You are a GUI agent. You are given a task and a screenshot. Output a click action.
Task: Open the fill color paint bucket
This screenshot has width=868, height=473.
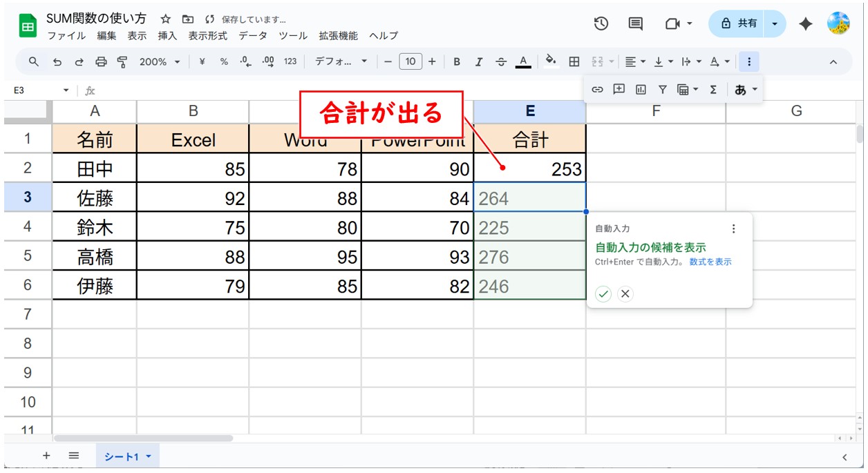[x=551, y=62]
